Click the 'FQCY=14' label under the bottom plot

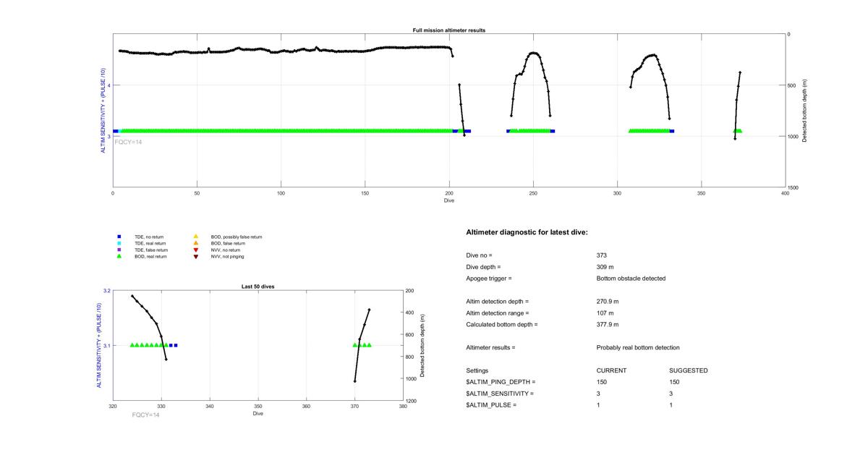(x=146, y=415)
